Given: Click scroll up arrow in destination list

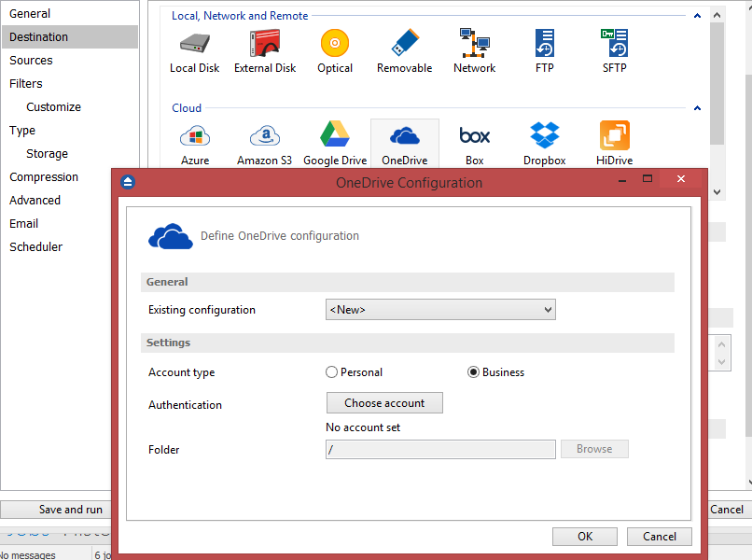Looking at the screenshot, I should [x=717, y=15].
